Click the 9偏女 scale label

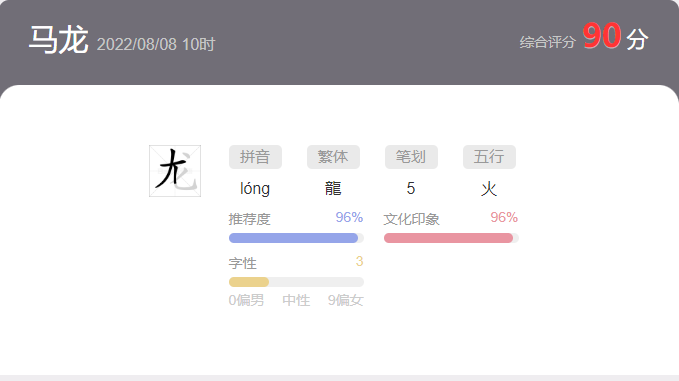coord(346,300)
